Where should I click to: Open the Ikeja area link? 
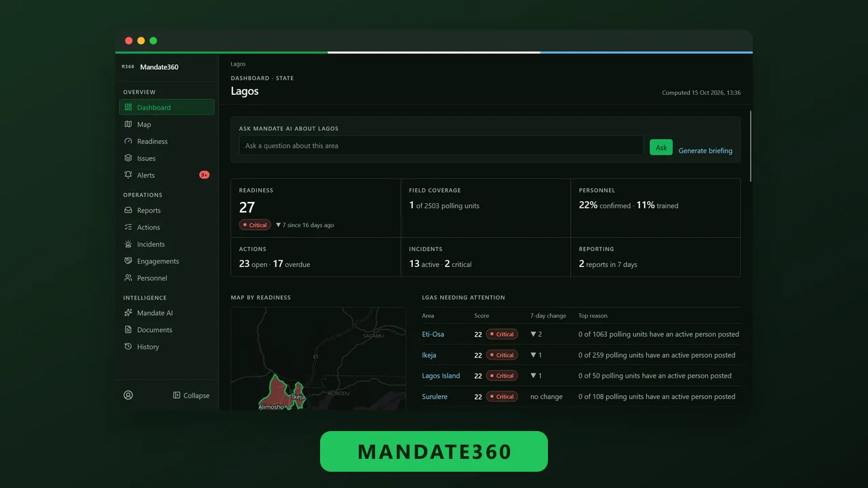tap(429, 354)
